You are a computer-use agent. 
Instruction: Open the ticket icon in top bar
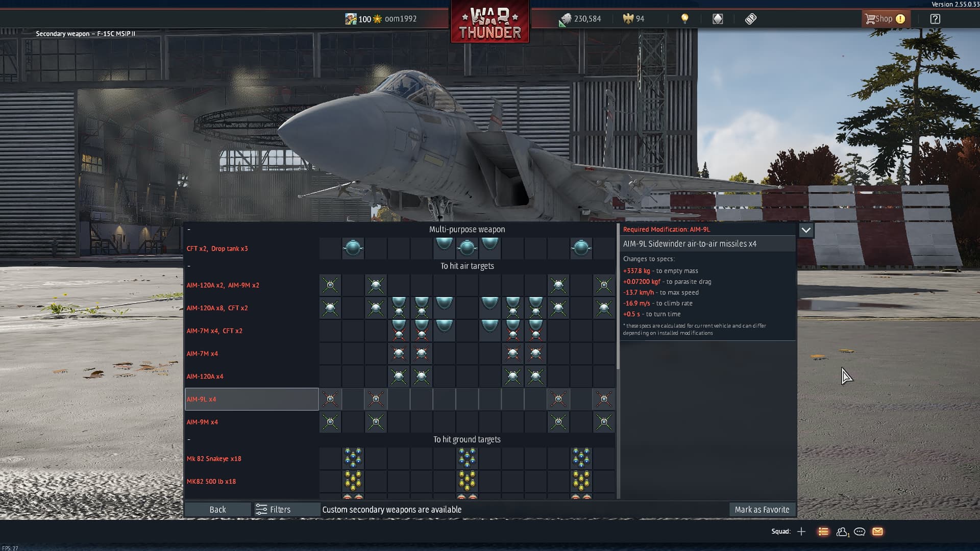[750, 19]
